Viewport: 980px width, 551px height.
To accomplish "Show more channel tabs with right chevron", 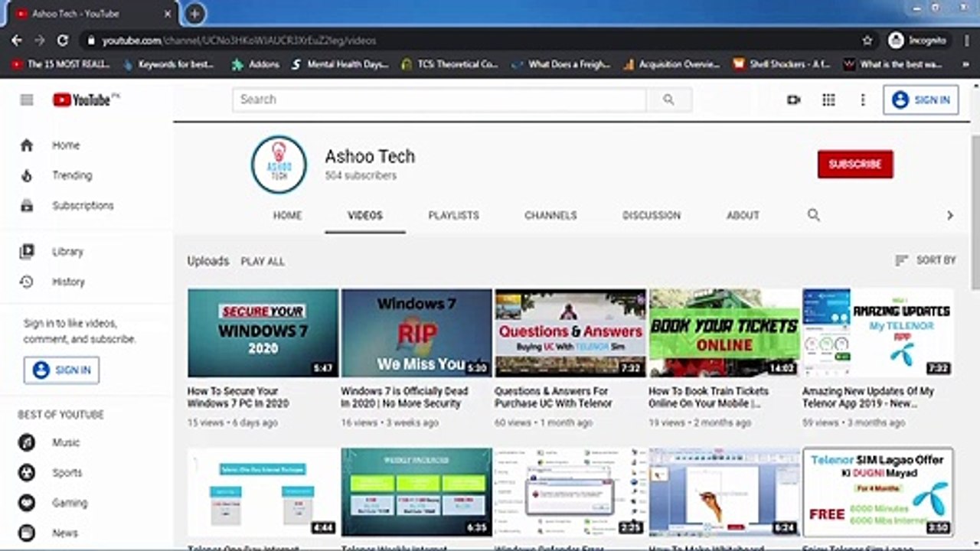I will pos(949,216).
